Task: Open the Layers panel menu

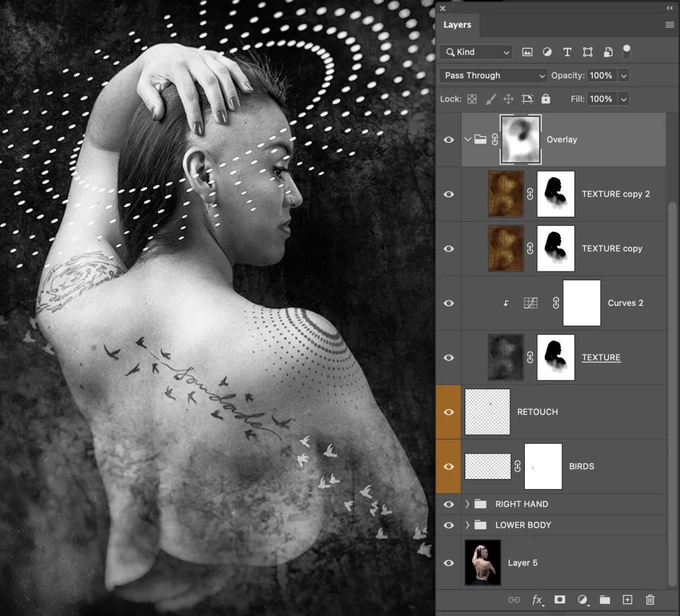Action: (x=670, y=24)
